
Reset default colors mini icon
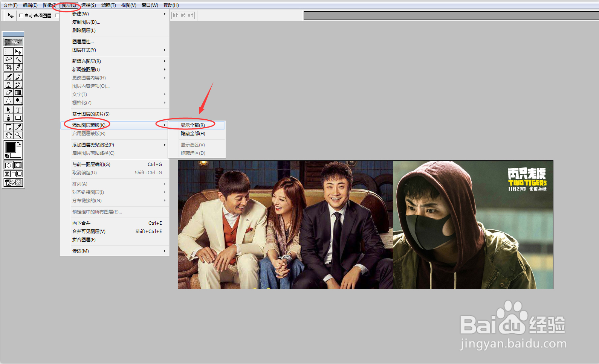coord(6,155)
